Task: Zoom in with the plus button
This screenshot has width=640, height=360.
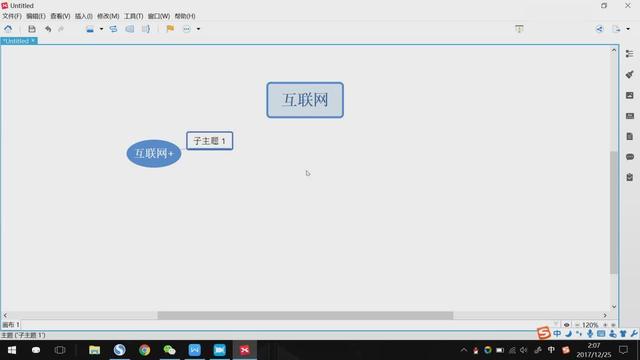Action: pos(606,325)
